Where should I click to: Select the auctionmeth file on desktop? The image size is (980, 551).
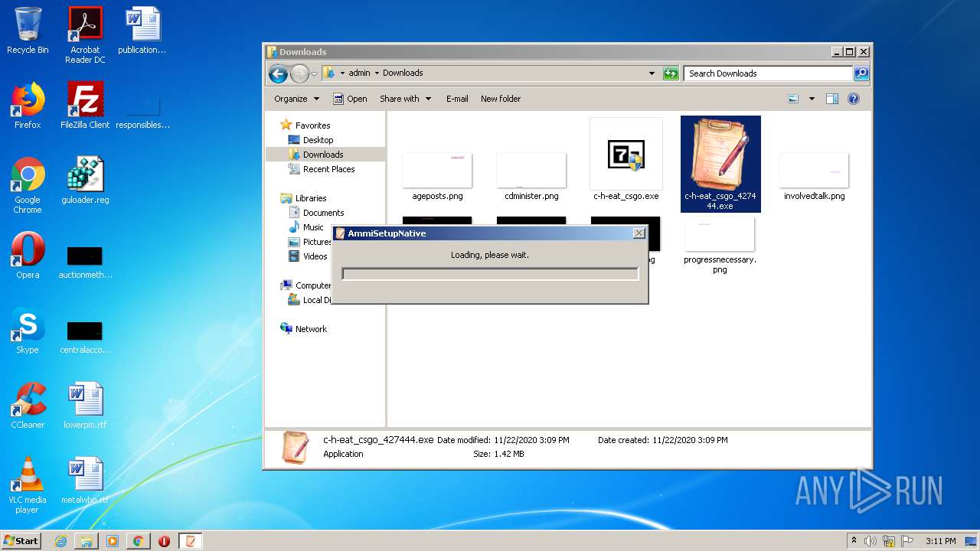pos(85,262)
